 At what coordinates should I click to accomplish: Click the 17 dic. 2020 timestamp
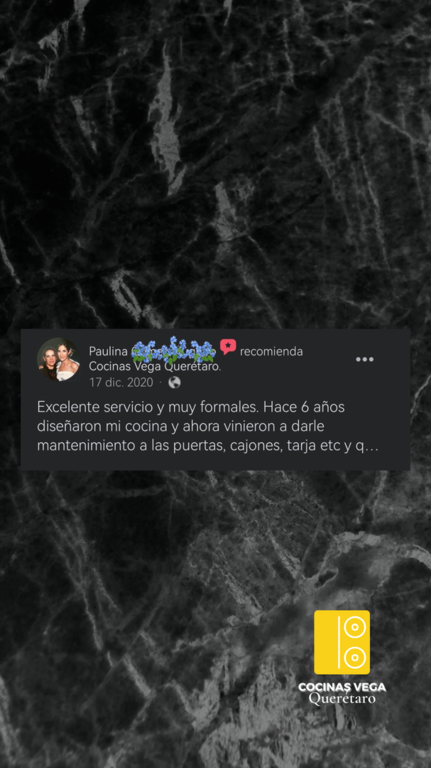[121, 383]
